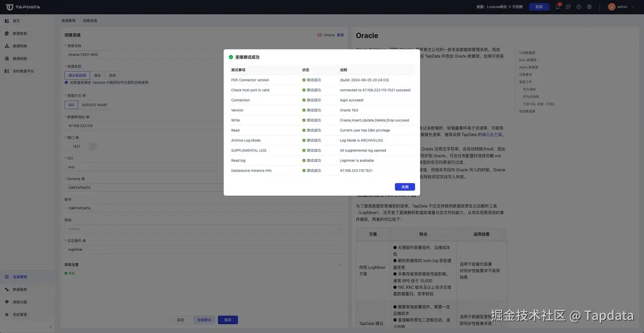Click 'Logminer is available' description text

pyautogui.click(x=357, y=160)
